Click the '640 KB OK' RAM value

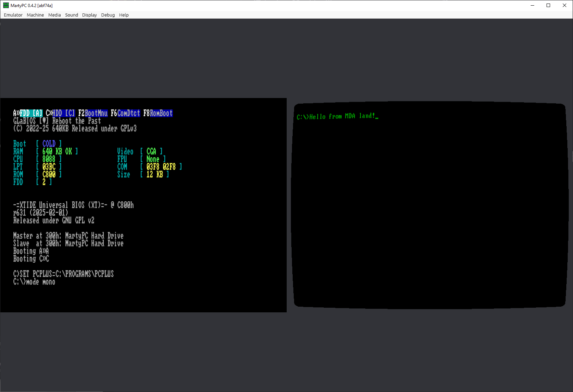(x=57, y=151)
